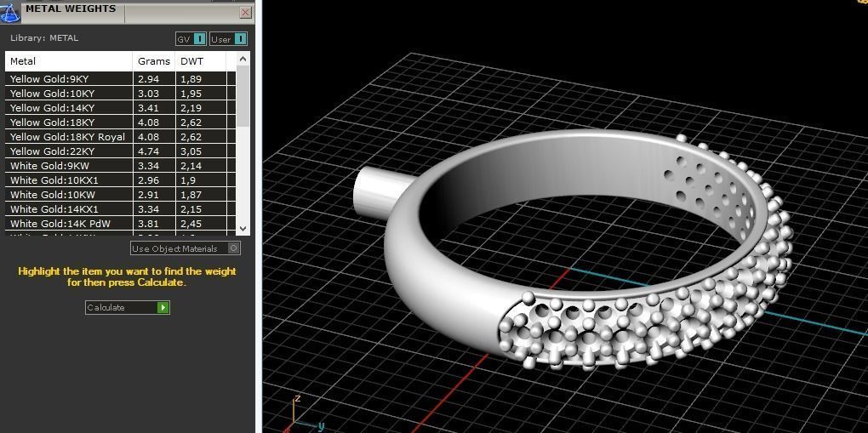
Task: Close the Metal Weights panel
Action: (246, 12)
